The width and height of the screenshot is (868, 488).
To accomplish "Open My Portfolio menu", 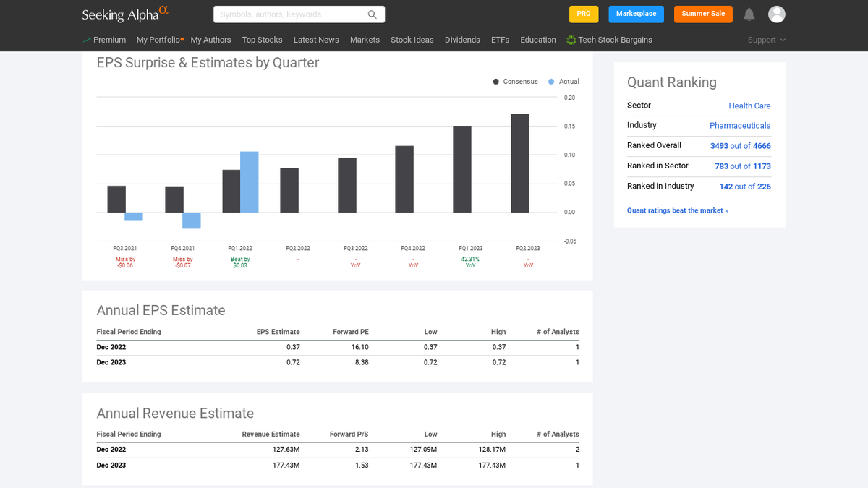I will 158,40.
